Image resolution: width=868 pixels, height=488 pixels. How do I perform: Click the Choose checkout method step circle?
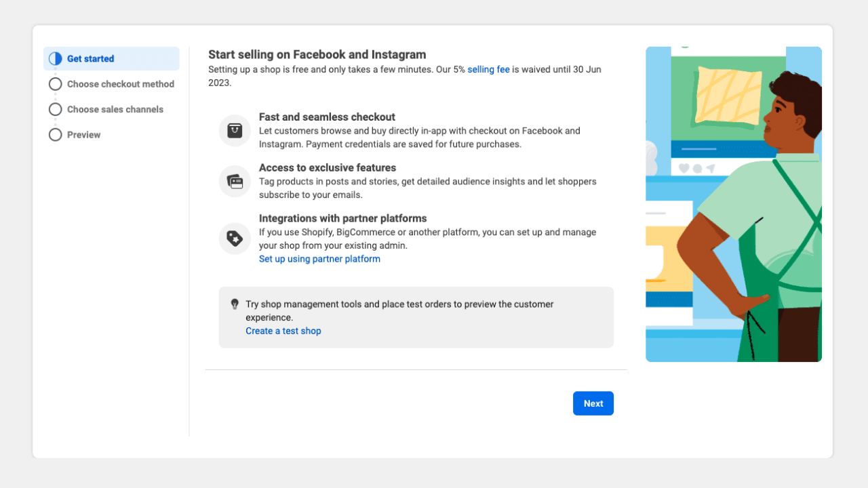[x=56, y=84]
